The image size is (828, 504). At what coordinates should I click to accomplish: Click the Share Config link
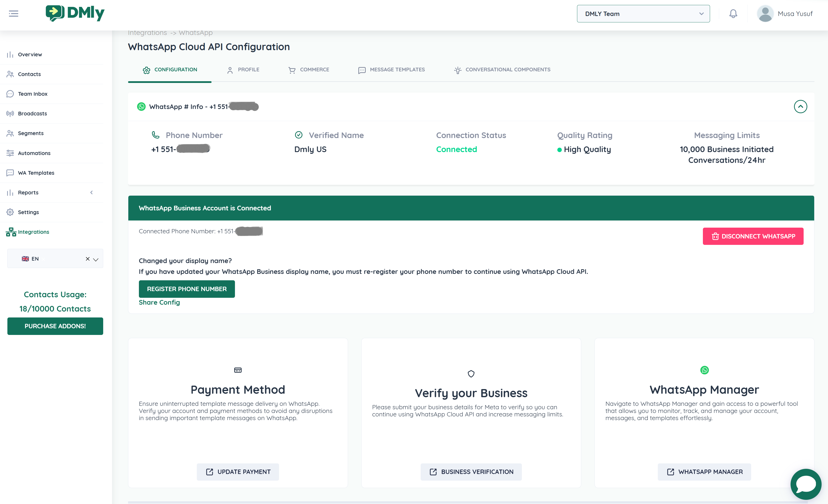[x=159, y=302]
